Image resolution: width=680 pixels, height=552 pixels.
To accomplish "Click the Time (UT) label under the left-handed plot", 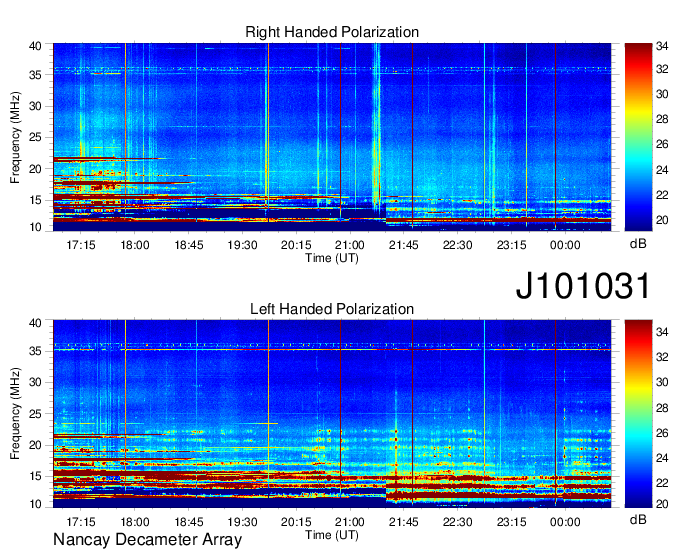I will 332,535.
